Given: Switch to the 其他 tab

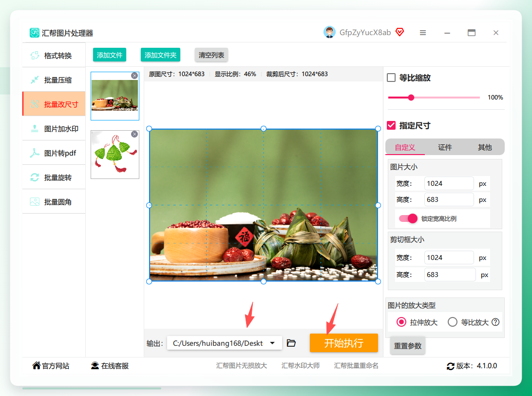Looking at the screenshot, I should tap(485, 147).
